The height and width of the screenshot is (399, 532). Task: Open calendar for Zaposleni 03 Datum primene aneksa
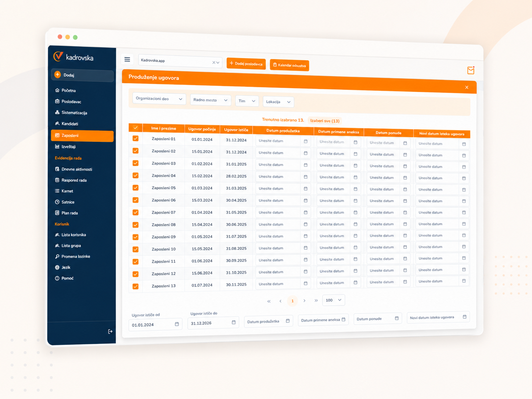[x=355, y=166]
